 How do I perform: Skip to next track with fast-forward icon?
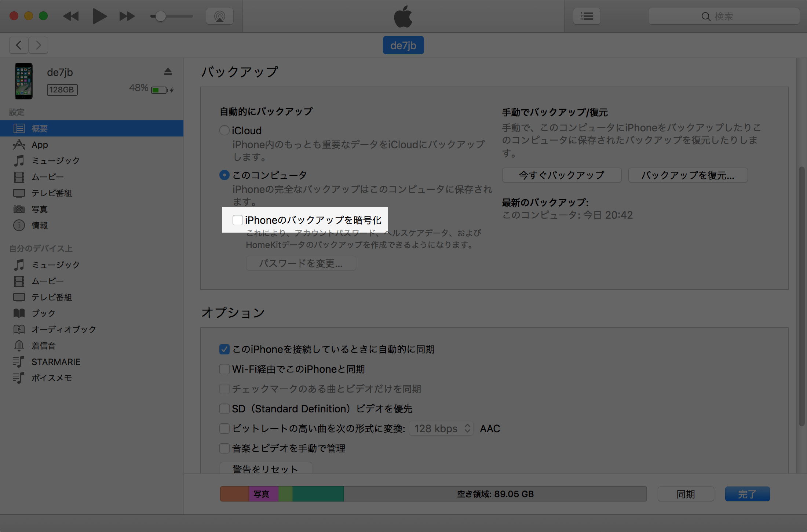pyautogui.click(x=127, y=16)
